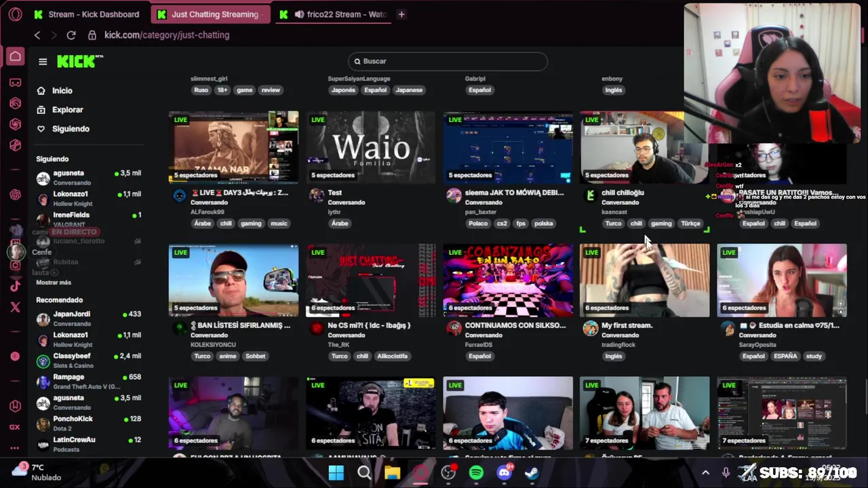Click the anime tag under KOLEKSIYONCU
This screenshot has height=488, width=868.
(x=228, y=357)
